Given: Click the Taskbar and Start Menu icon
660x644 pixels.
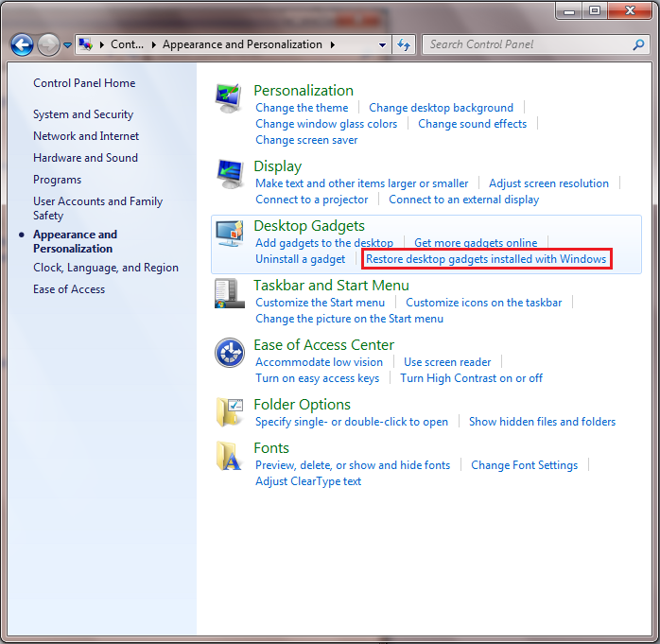Looking at the screenshot, I should tap(230, 293).
